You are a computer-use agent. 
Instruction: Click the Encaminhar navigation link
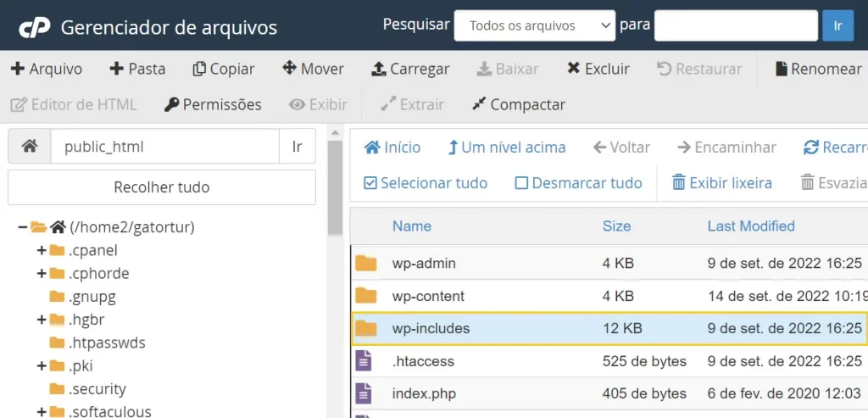(x=726, y=148)
